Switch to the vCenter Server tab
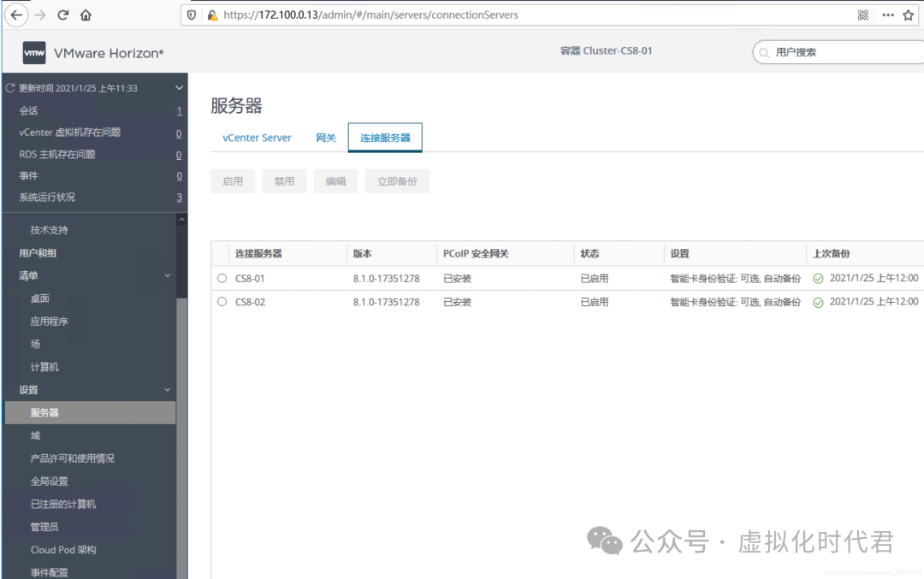The image size is (924, 579). coord(257,138)
